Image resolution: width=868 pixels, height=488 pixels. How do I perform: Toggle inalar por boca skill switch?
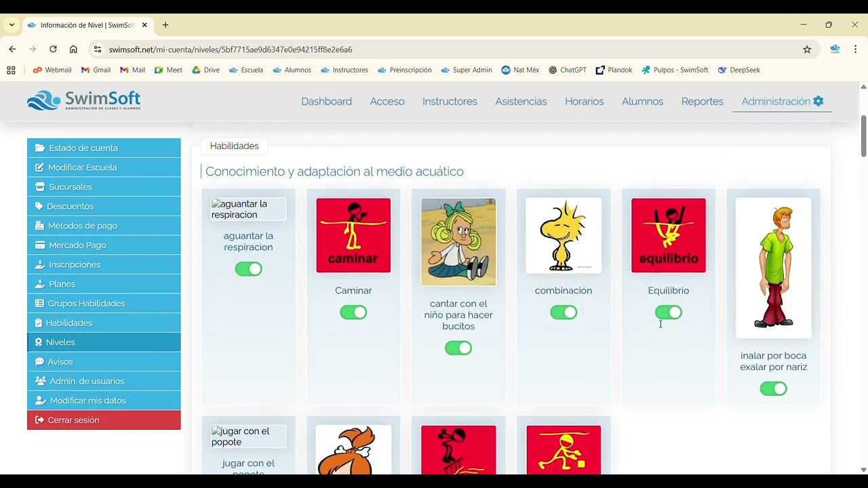(774, 389)
